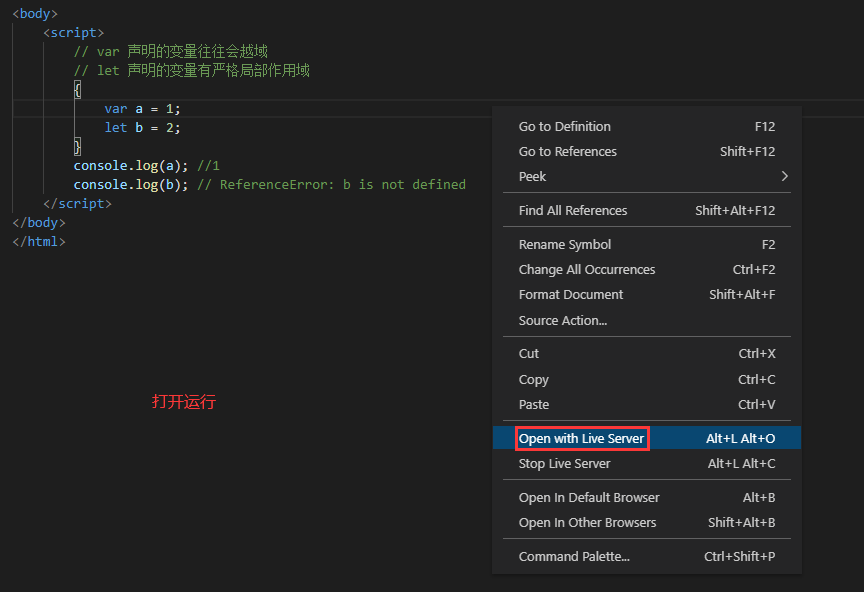Screen dimensions: 864x592
Task: Choose Cut from the context menu
Action: point(646,354)
